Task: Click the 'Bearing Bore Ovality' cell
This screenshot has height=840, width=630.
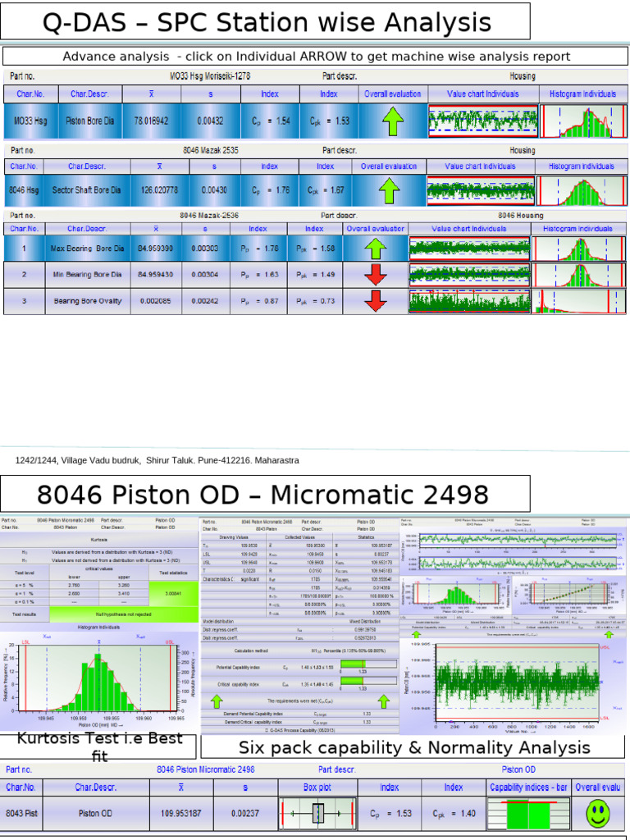Action: [x=87, y=301]
